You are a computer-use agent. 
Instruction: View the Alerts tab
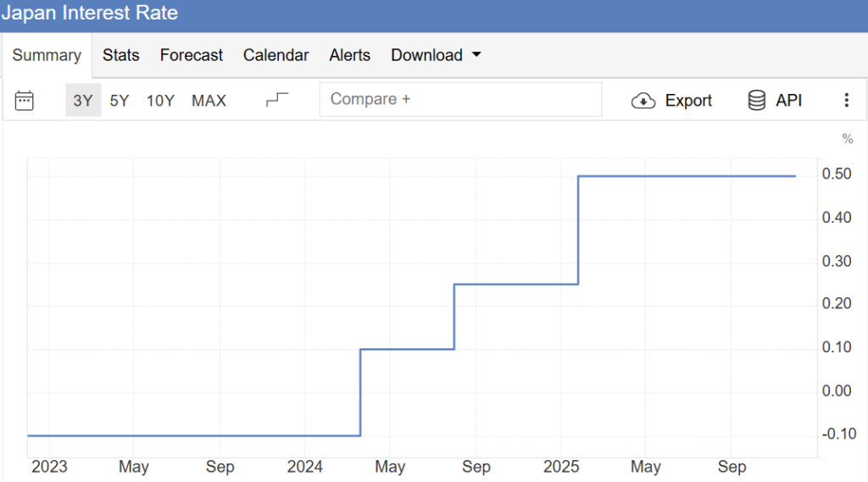(x=350, y=55)
